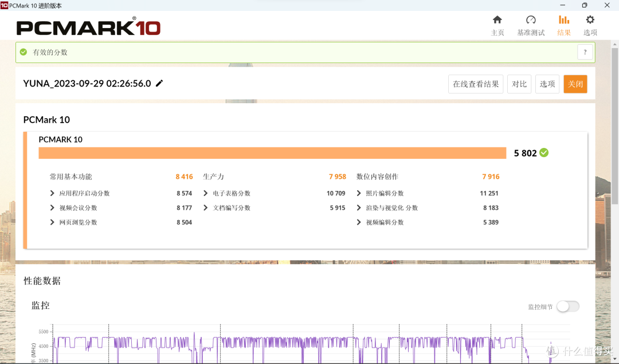Click the vertical scrollbar thumb
The width and height of the screenshot is (619, 364).
[x=614, y=126]
